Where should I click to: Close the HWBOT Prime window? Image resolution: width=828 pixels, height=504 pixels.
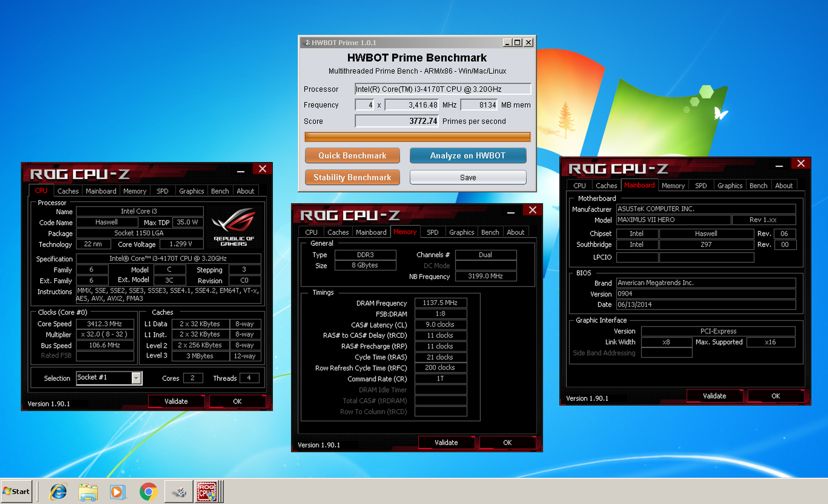click(528, 42)
